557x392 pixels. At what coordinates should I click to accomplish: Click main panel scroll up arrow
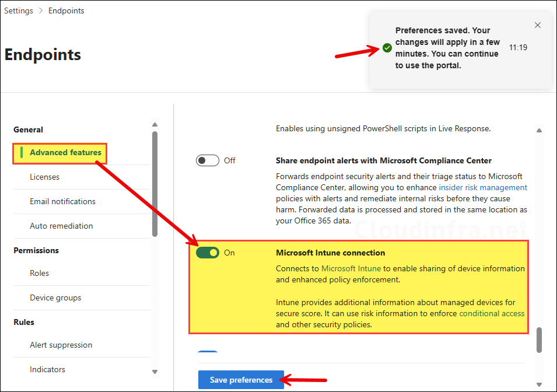coord(539,131)
